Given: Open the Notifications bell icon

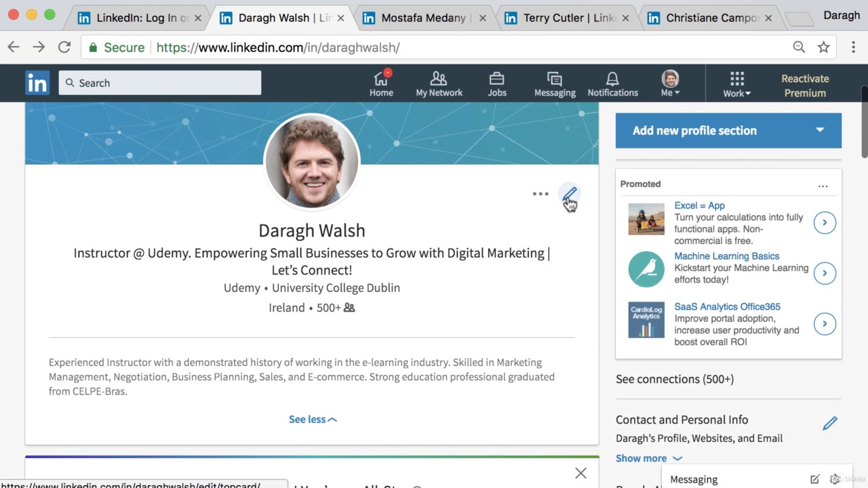Looking at the screenshot, I should click(612, 83).
